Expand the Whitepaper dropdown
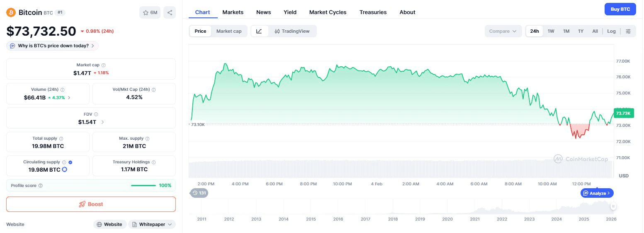The height and width of the screenshot is (233, 644). pyautogui.click(x=152, y=224)
